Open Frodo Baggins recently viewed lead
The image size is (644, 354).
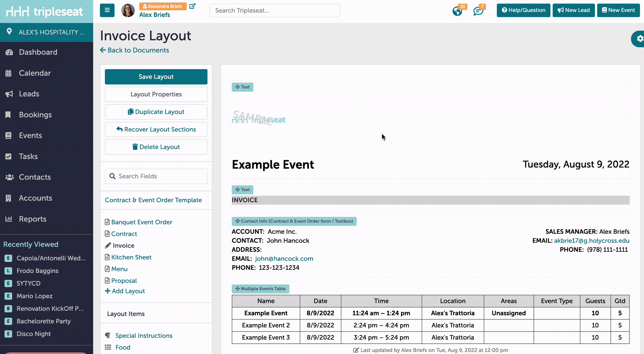37,271
